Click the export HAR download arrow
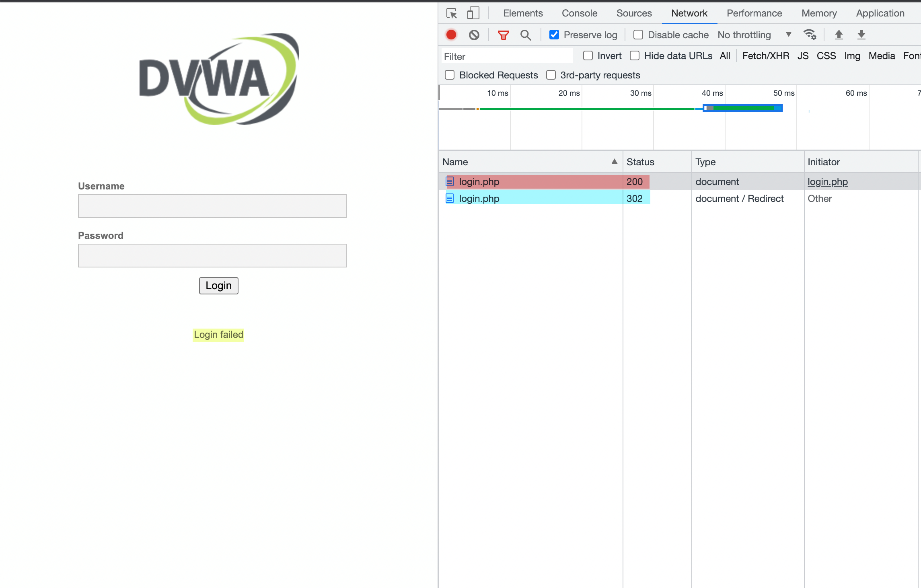The image size is (921, 588). 861,35
